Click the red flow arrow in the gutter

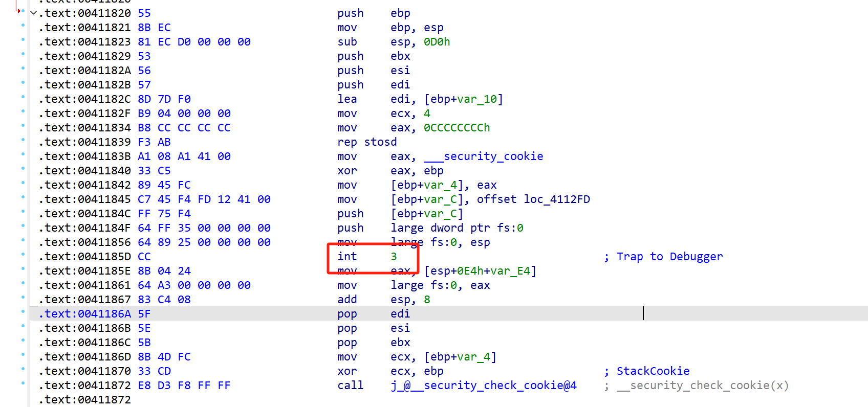tap(18, 9)
